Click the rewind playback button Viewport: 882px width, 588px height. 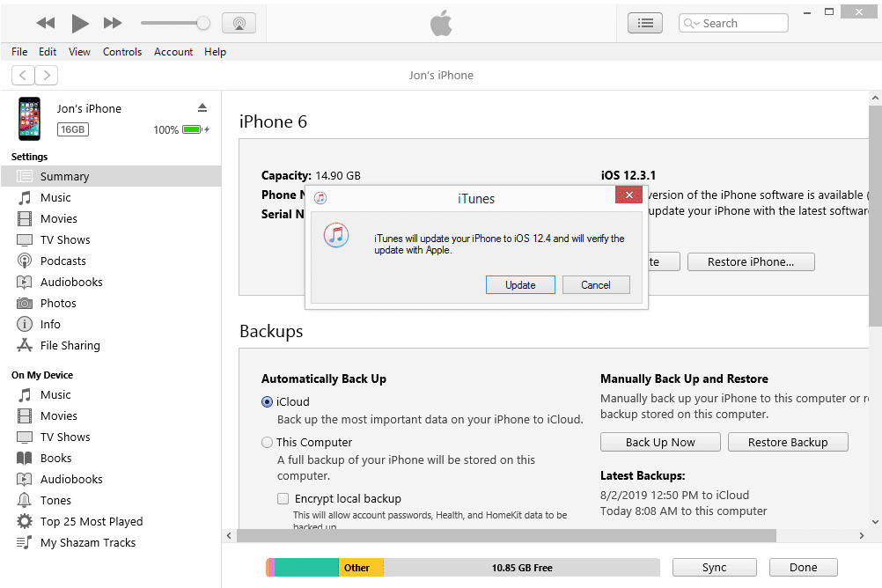point(46,23)
